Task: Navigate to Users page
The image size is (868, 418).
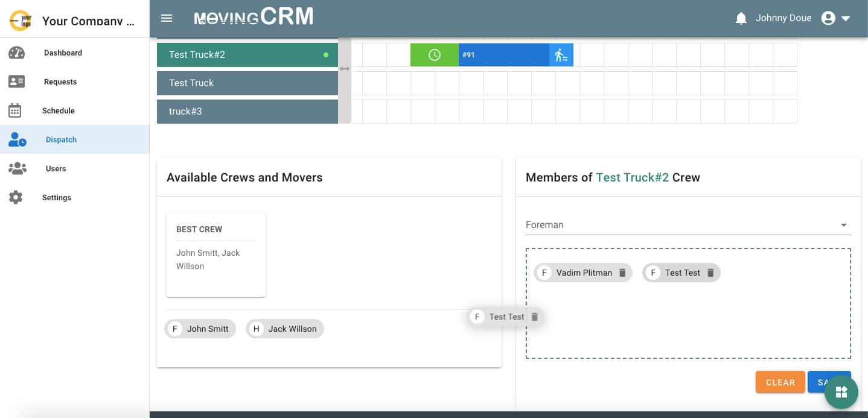Action: (x=56, y=169)
